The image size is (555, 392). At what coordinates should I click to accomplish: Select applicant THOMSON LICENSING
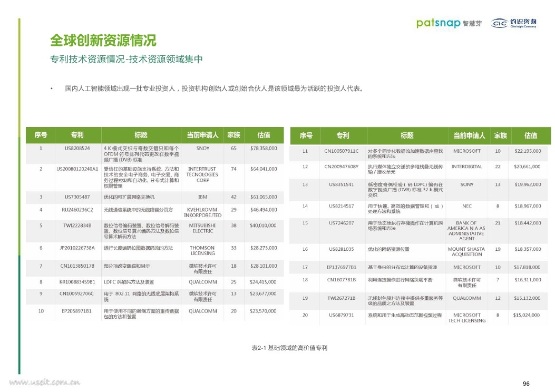tap(202, 250)
